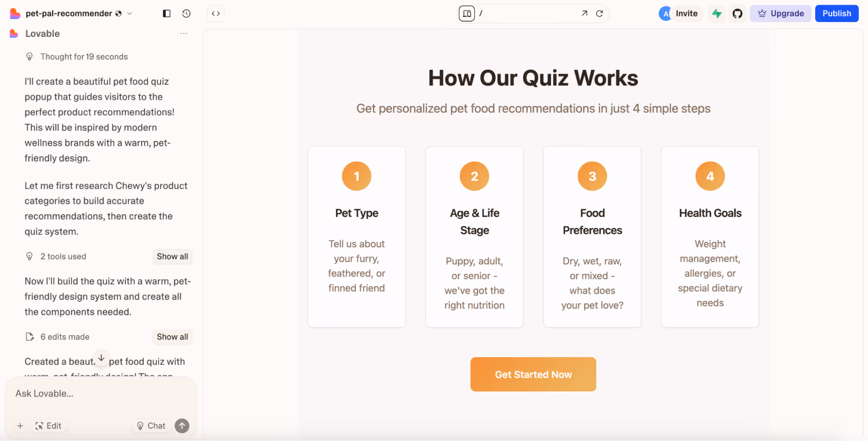The width and height of the screenshot is (868, 441).
Task: Show all tools used
Action: click(x=172, y=257)
